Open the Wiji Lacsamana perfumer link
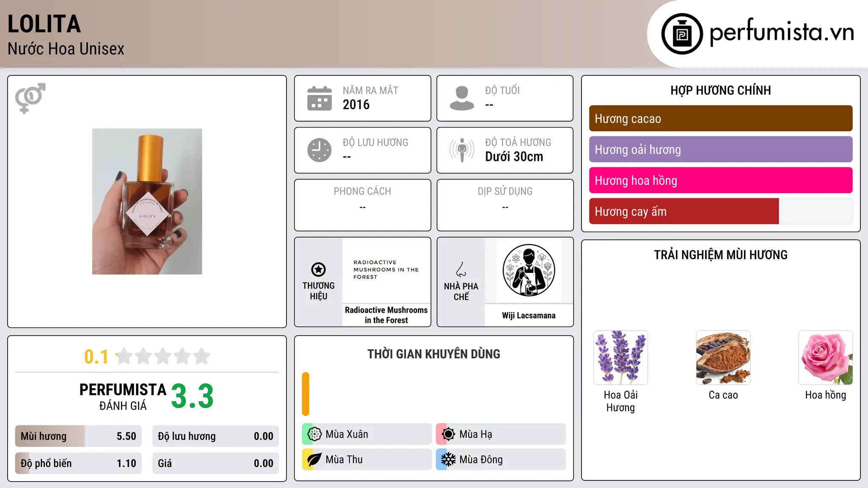Screen dimensions: 868x488 point(529,316)
